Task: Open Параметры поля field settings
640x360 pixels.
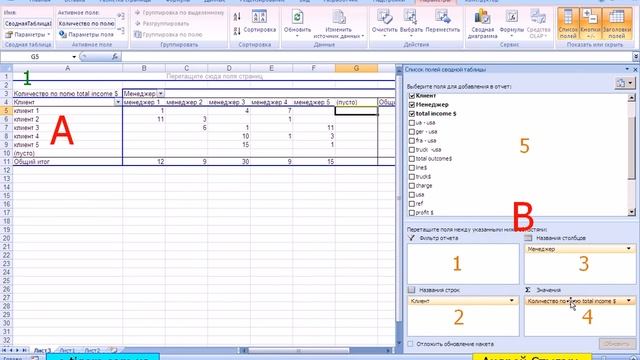Action: point(86,35)
